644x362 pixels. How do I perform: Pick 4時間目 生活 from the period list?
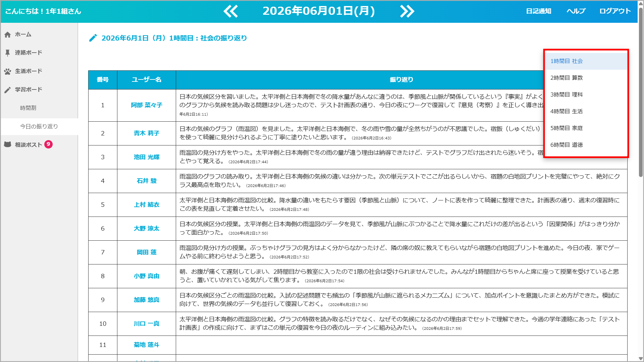(x=586, y=111)
